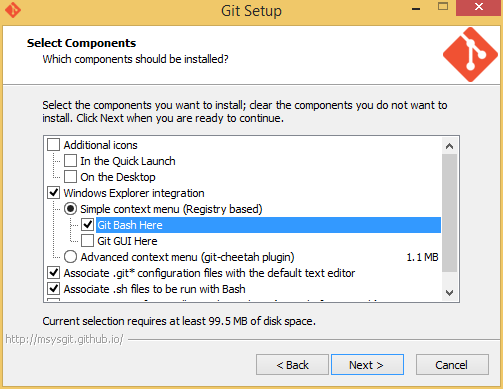The width and height of the screenshot is (503, 389).
Task: Minimize the Git Setup window
Action: [416, 8]
